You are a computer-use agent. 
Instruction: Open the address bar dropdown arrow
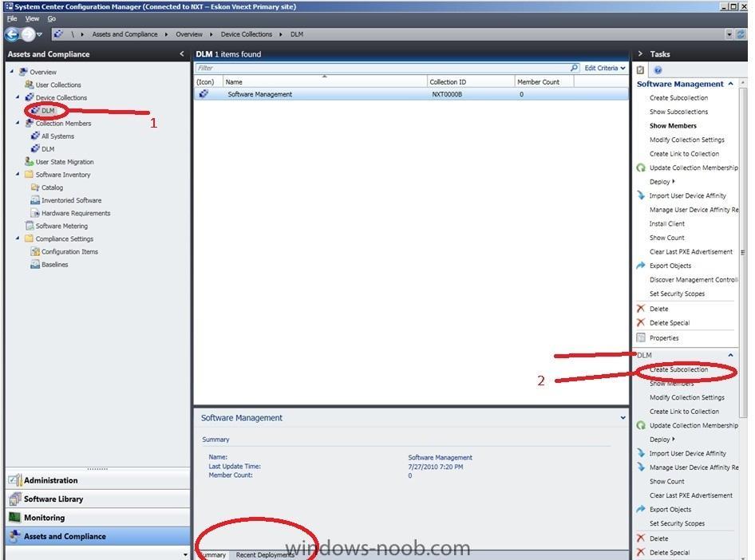[729, 34]
